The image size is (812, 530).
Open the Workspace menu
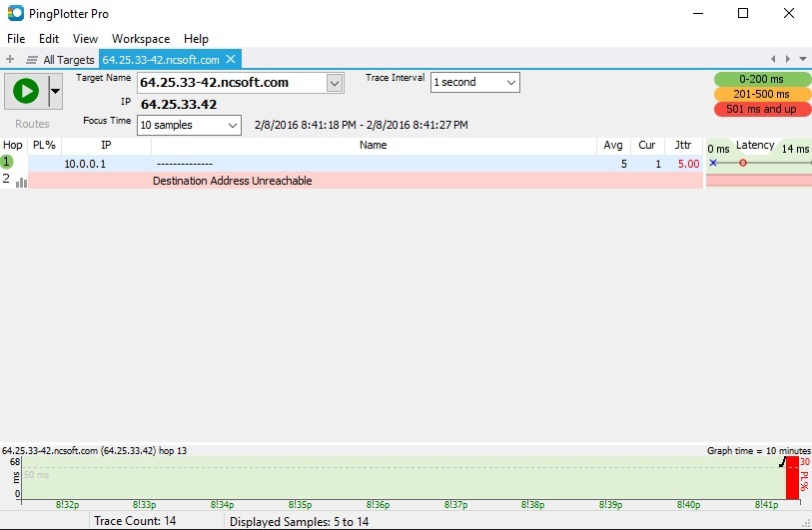pyautogui.click(x=141, y=39)
